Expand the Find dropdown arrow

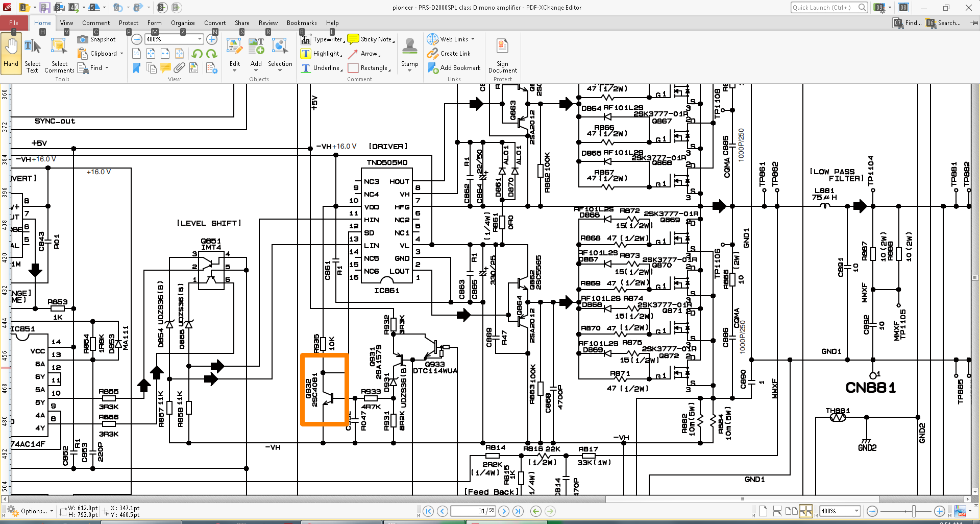point(107,68)
